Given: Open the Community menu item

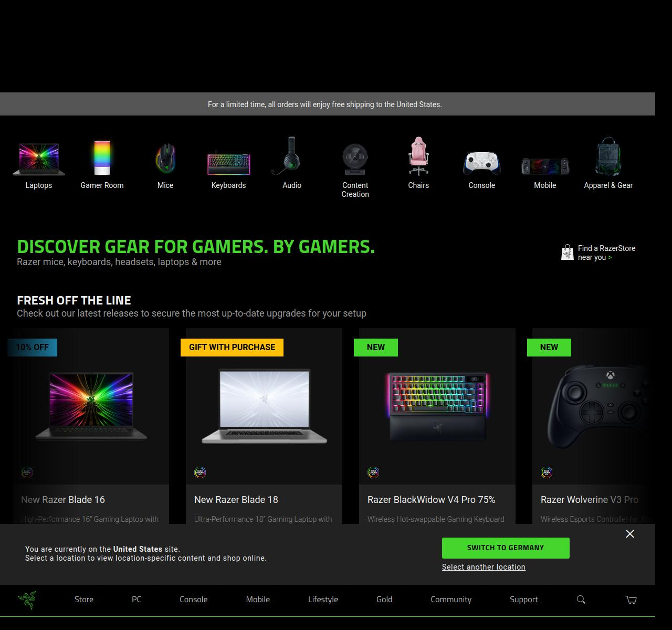Looking at the screenshot, I should 451,599.
